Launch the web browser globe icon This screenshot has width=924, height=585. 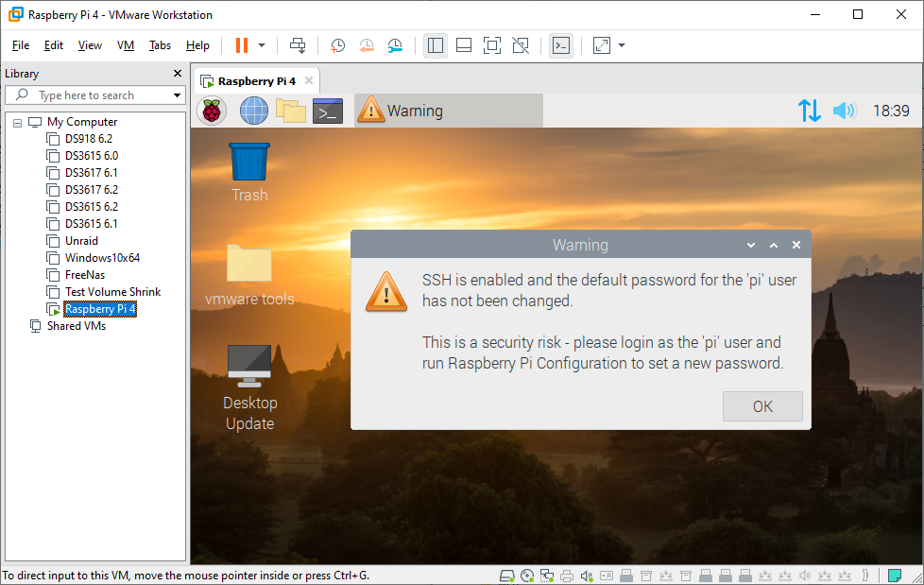(254, 111)
